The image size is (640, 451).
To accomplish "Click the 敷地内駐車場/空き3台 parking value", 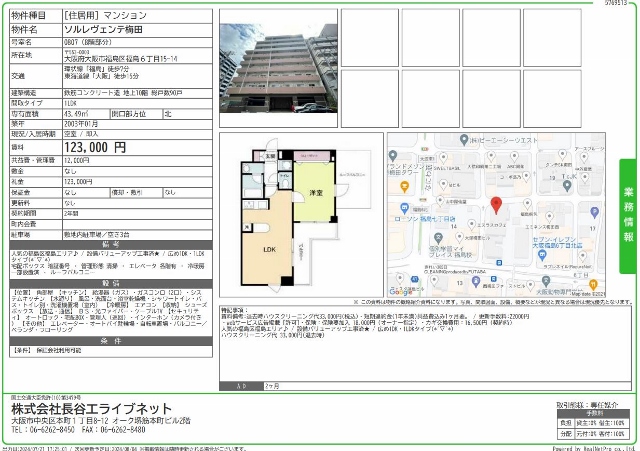I will coord(97,235).
